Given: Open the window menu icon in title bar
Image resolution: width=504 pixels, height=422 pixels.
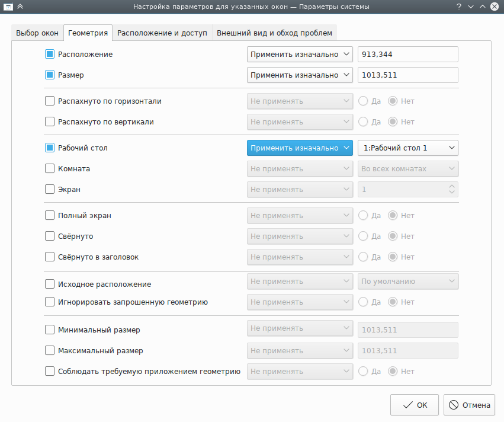Looking at the screenshot, I should point(7,7).
